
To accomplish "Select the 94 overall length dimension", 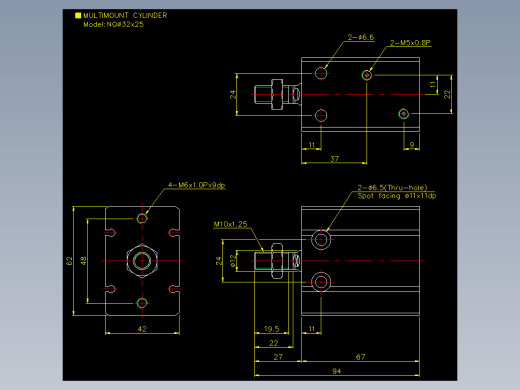I will tap(337, 371).
